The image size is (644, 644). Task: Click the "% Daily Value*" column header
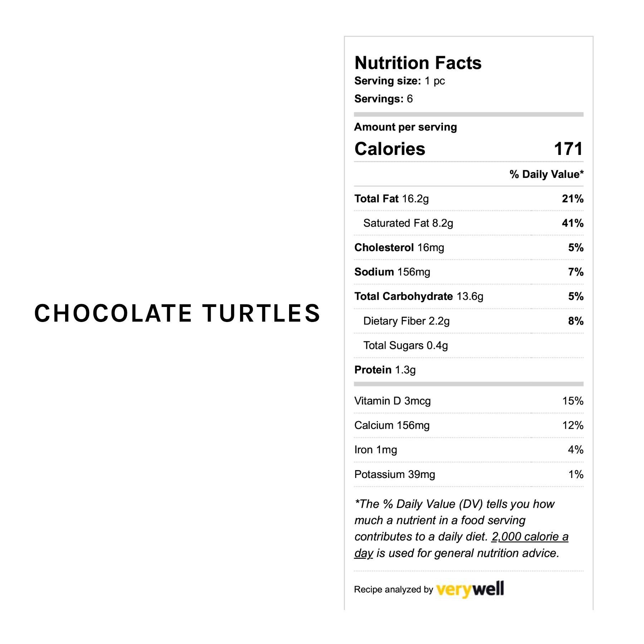(546, 174)
